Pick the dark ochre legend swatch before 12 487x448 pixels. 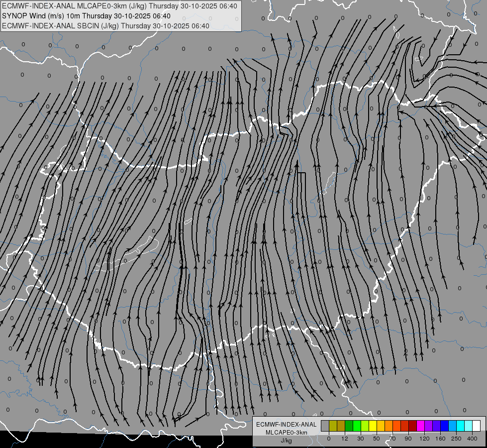click(341, 426)
